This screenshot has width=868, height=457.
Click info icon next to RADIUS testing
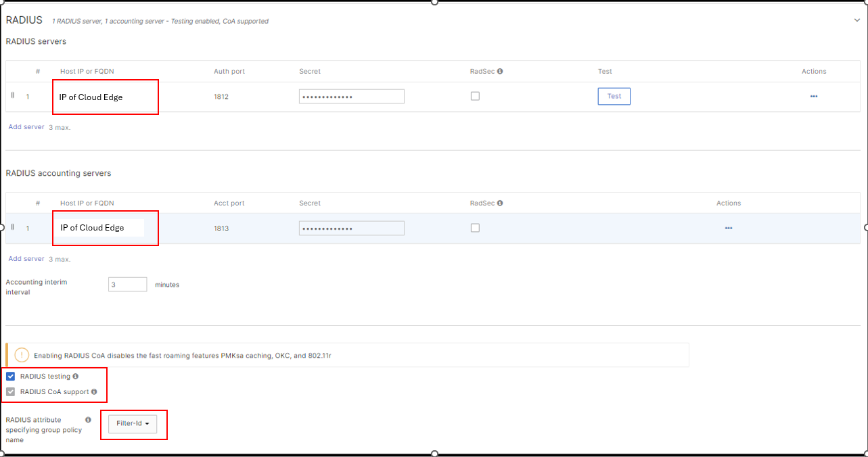point(76,376)
